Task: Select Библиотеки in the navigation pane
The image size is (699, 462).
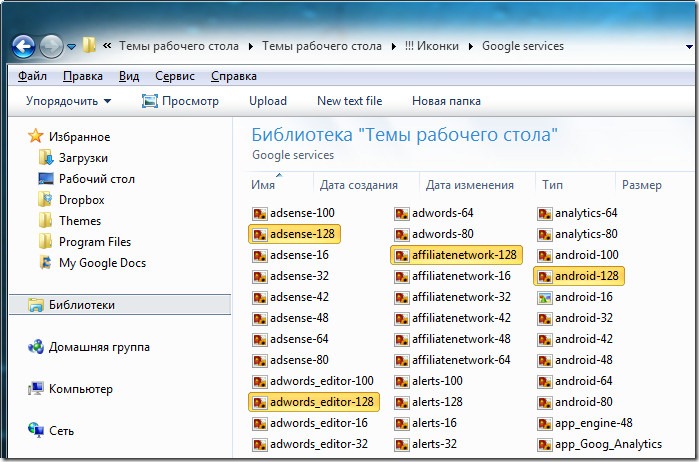Action: [x=120, y=305]
